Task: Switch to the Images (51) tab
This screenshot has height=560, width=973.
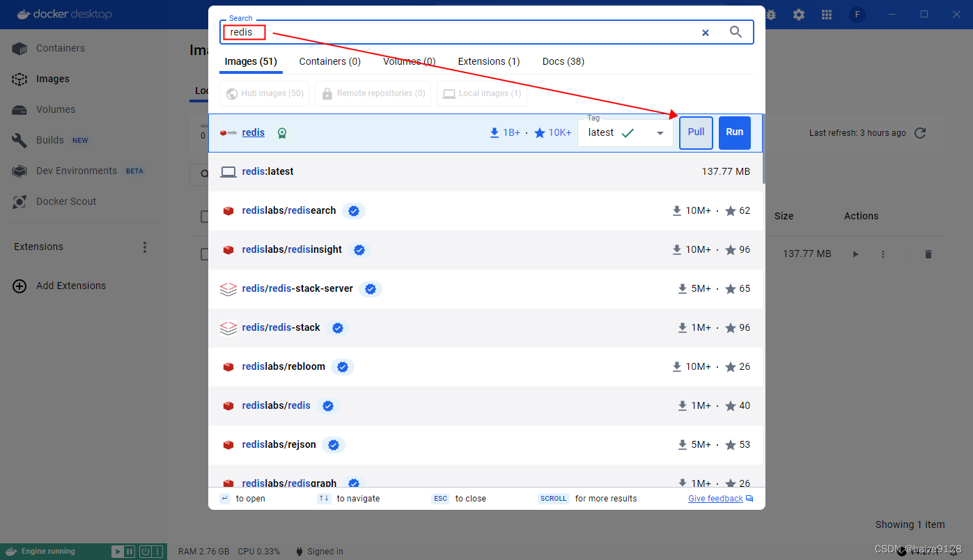Action: pyautogui.click(x=251, y=61)
